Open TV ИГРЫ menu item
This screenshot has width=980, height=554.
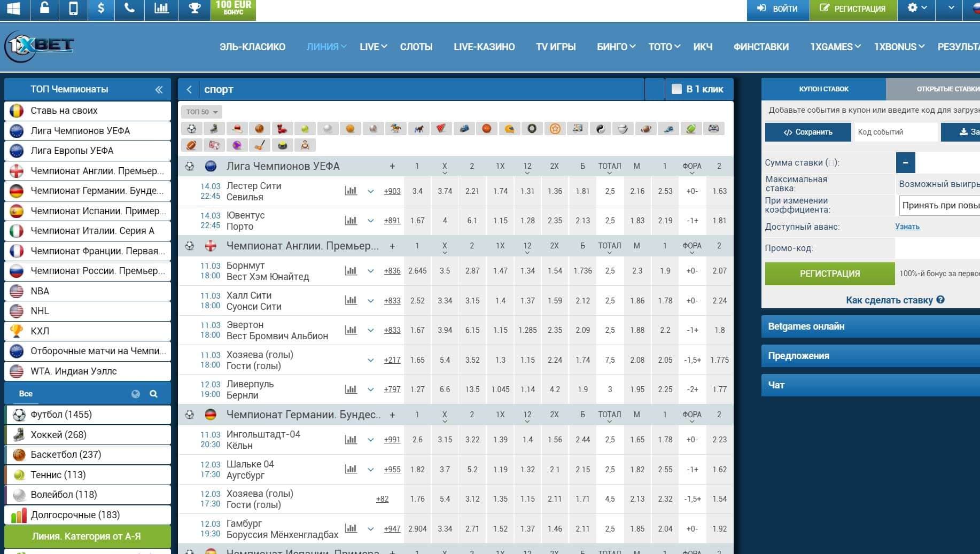(x=556, y=47)
